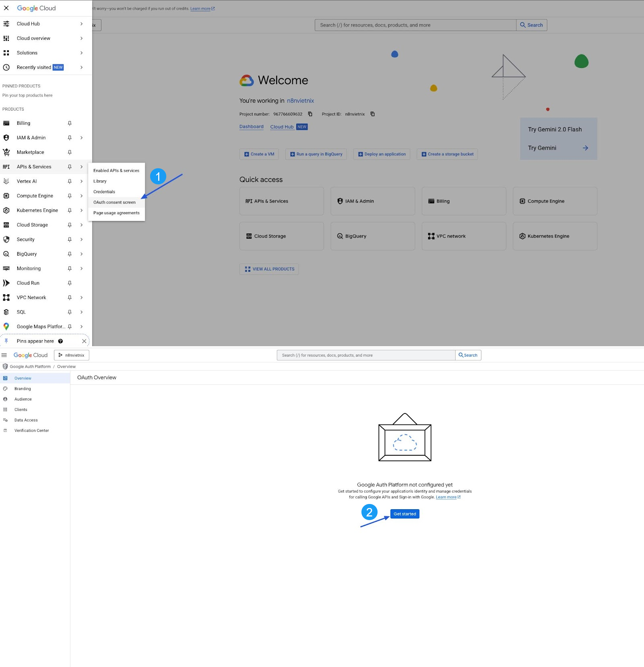Expand Cloud Hub submenu chevron
This screenshot has width=644, height=667.
pyautogui.click(x=81, y=24)
